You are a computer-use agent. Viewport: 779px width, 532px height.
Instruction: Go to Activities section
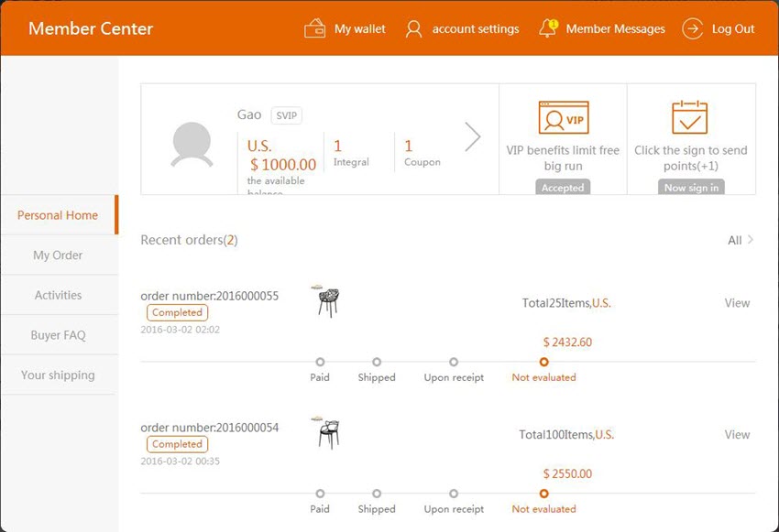point(58,295)
